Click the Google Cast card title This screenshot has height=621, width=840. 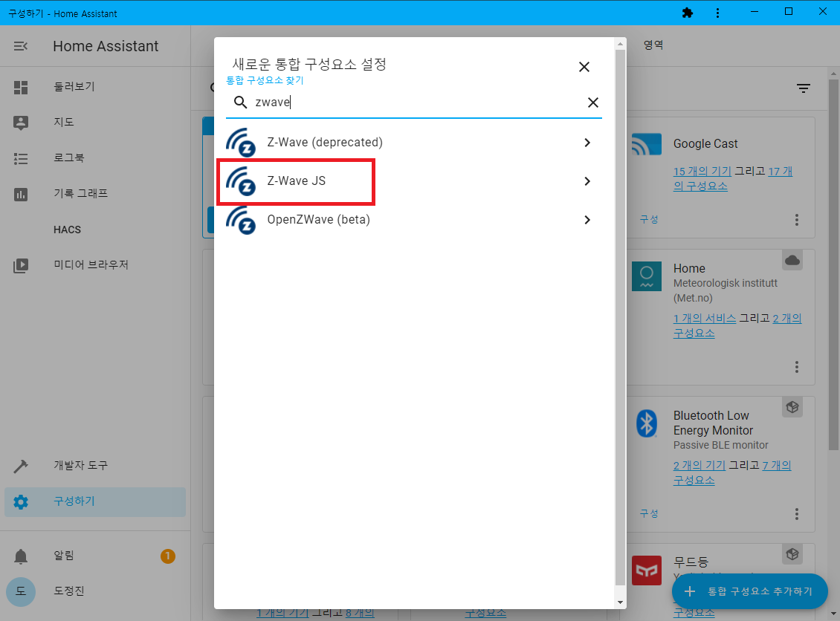705,144
